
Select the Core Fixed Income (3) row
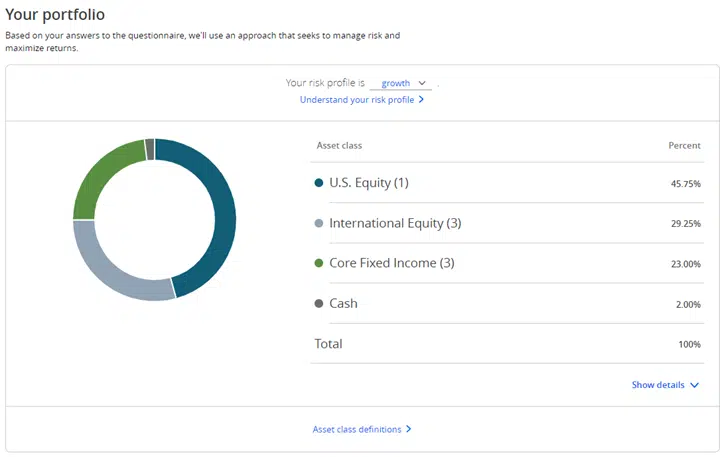507,263
